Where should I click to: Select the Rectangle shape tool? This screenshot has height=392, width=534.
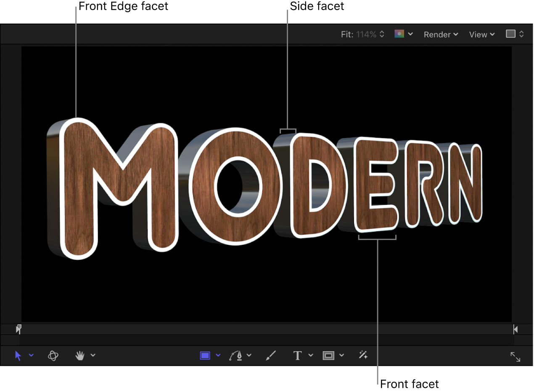tap(205, 355)
